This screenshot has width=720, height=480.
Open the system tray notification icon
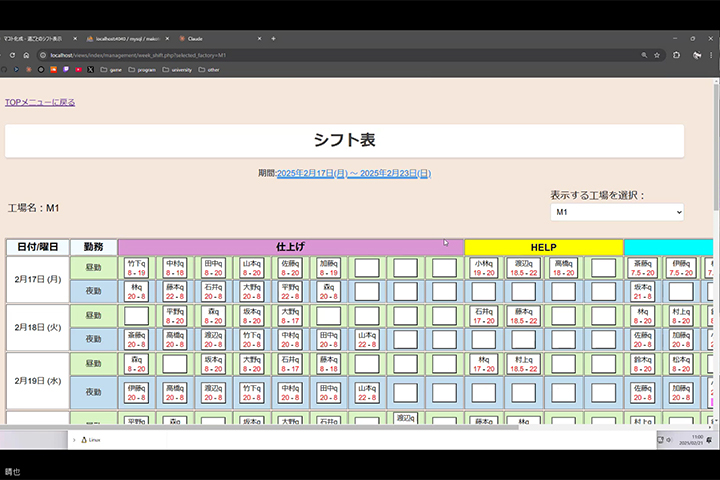click(709, 440)
